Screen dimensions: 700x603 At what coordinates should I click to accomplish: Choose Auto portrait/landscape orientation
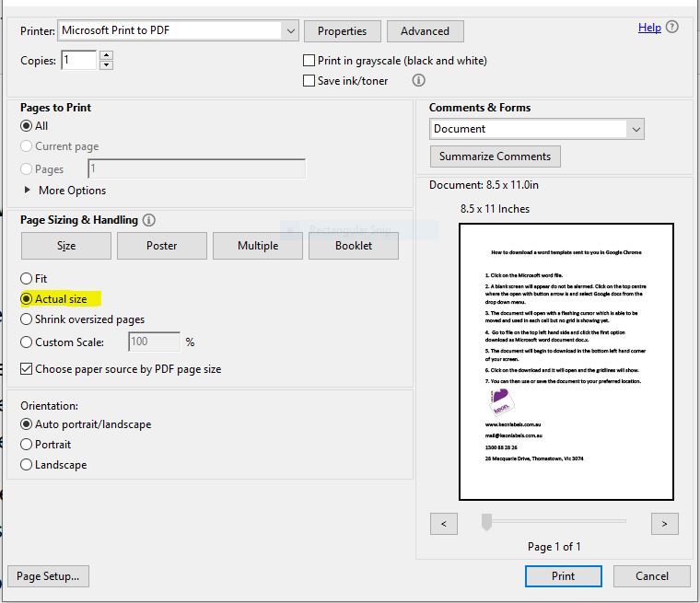27,424
